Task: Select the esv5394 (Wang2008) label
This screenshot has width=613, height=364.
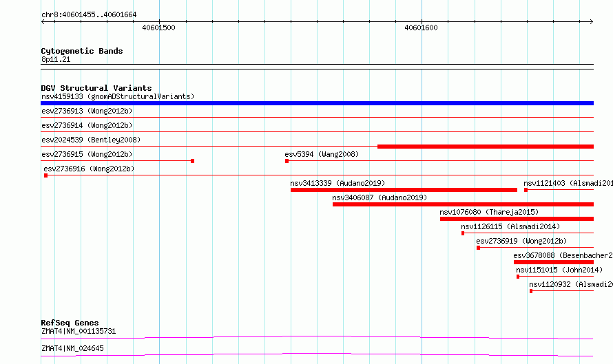Action: 322,154
